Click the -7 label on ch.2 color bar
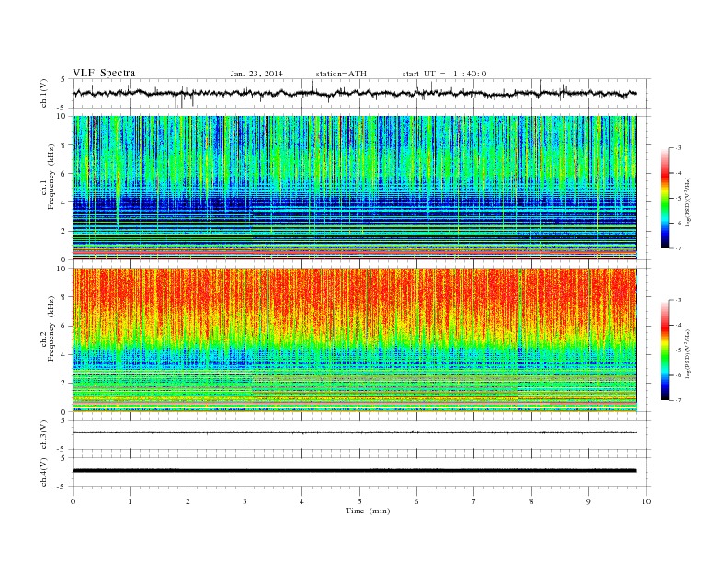The width and height of the screenshot is (728, 563). click(x=678, y=400)
